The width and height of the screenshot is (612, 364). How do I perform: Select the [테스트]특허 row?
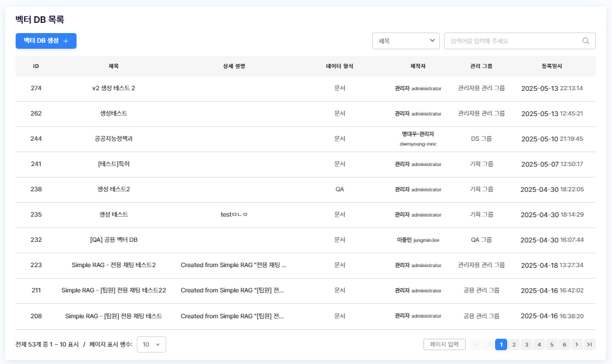[113, 164]
